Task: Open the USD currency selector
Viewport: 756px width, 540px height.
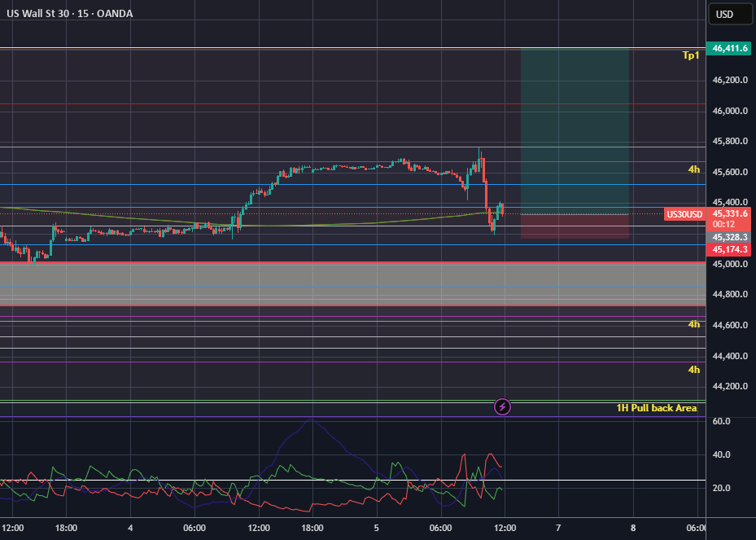Action: pyautogui.click(x=730, y=14)
